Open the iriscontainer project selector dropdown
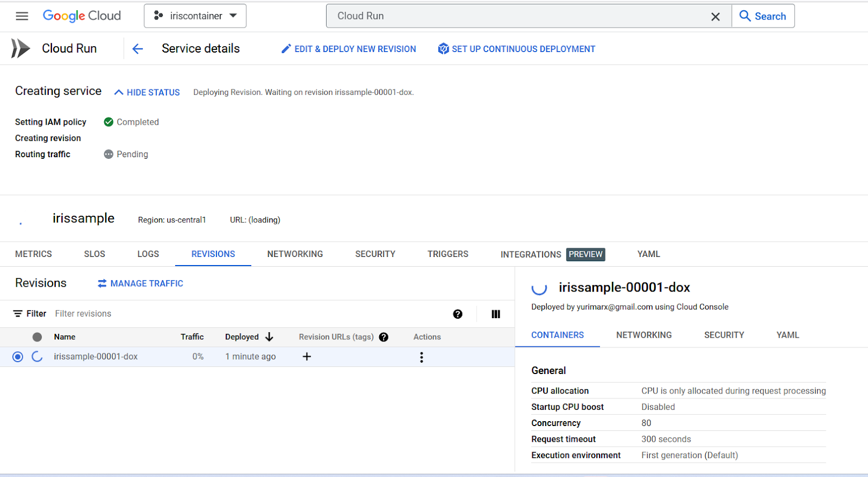The width and height of the screenshot is (868, 477). 195,16
